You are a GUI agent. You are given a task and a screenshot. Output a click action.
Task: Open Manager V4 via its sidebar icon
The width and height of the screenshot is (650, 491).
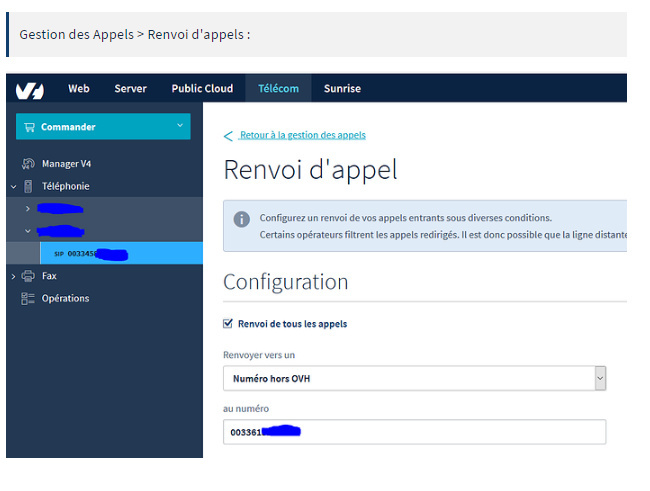(x=28, y=164)
